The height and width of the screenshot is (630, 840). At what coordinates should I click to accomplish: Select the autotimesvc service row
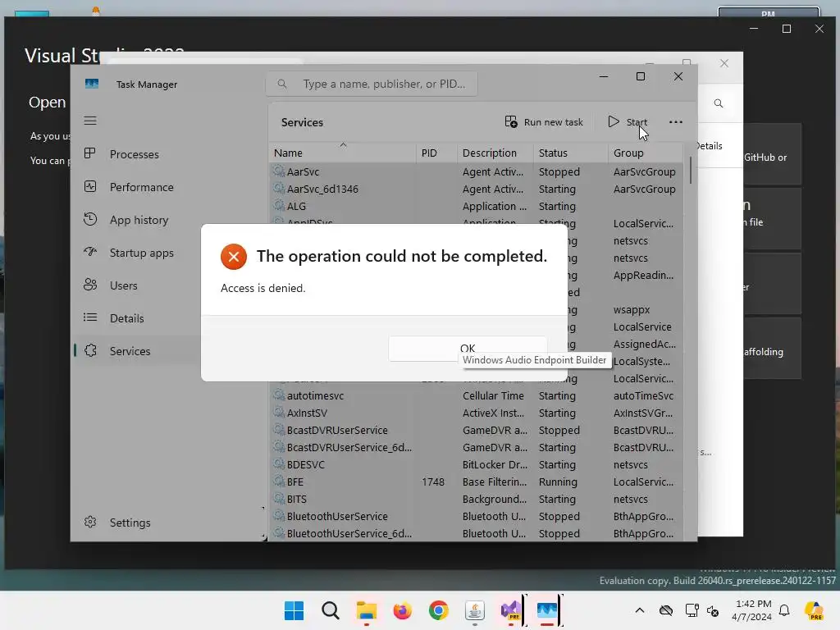coord(477,396)
